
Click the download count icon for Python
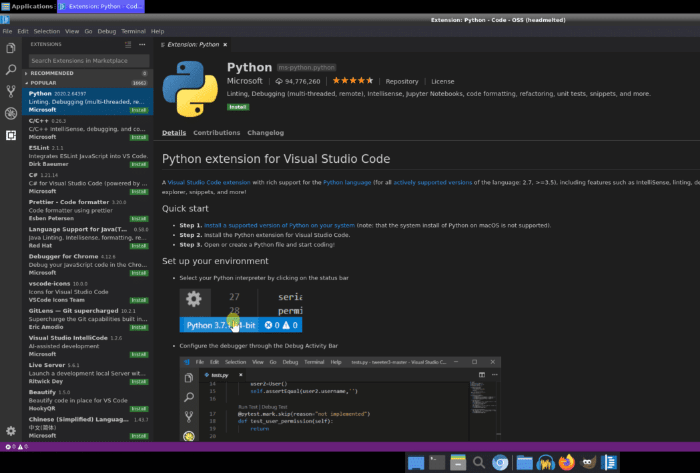point(279,81)
